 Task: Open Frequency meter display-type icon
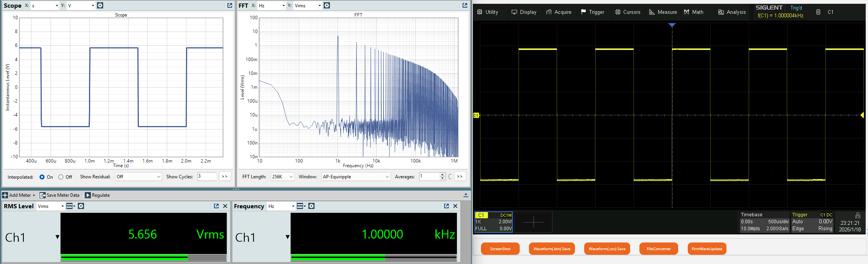[301, 206]
